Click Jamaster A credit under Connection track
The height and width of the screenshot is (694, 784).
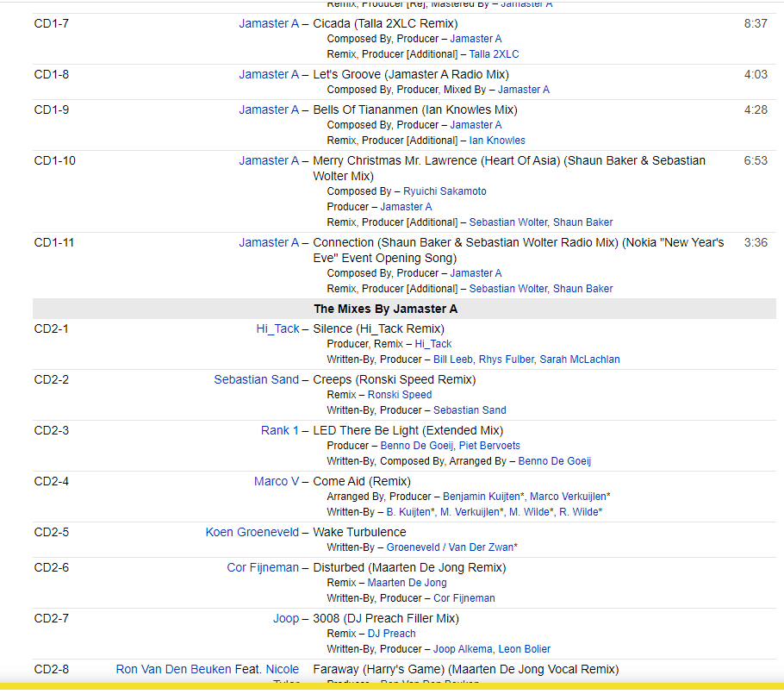pyautogui.click(x=476, y=273)
